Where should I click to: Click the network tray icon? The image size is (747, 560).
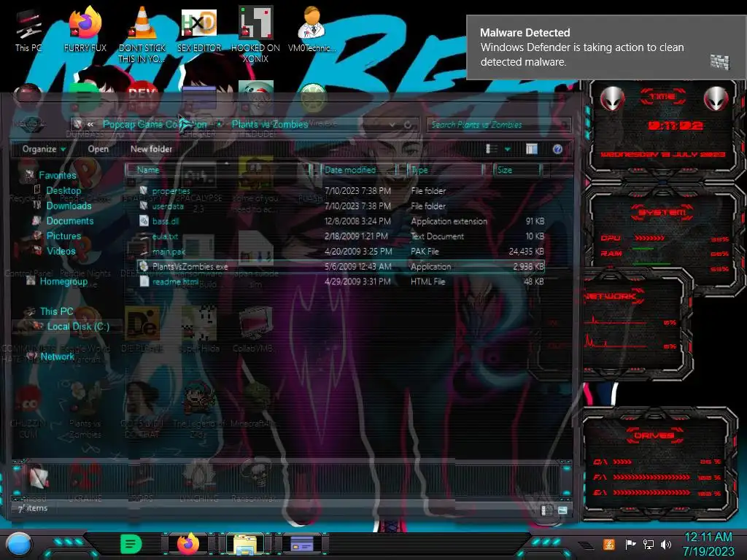point(649,544)
